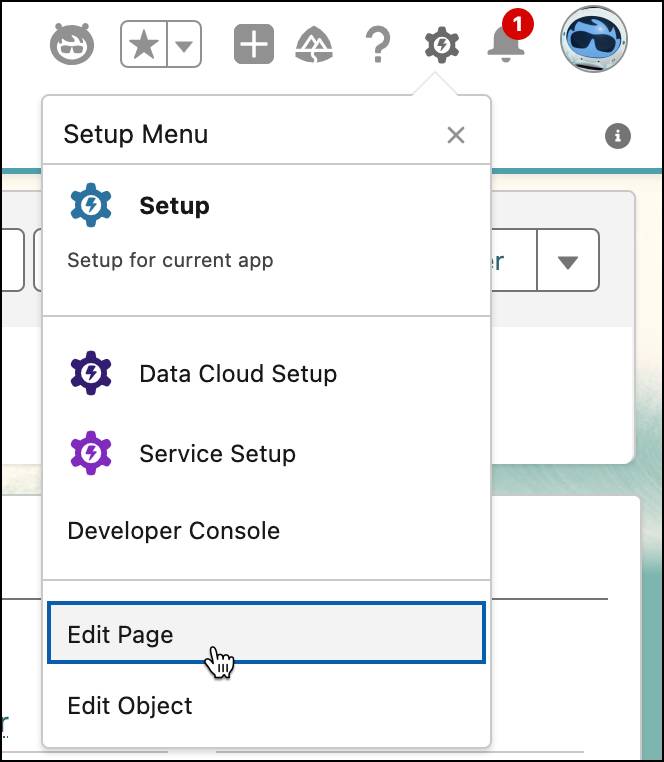Image resolution: width=664 pixels, height=762 pixels.
Task: Choose Edit Page
Action: 266,633
